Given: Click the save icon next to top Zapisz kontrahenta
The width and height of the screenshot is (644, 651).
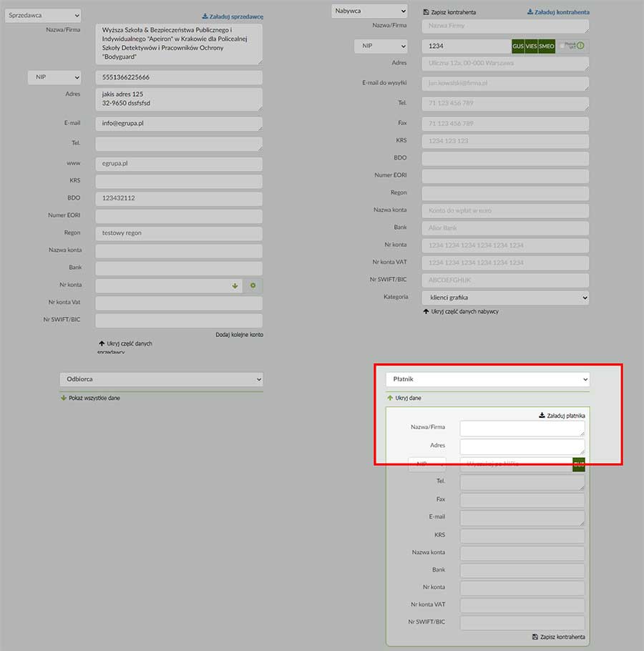Looking at the screenshot, I should (x=426, y=12).
